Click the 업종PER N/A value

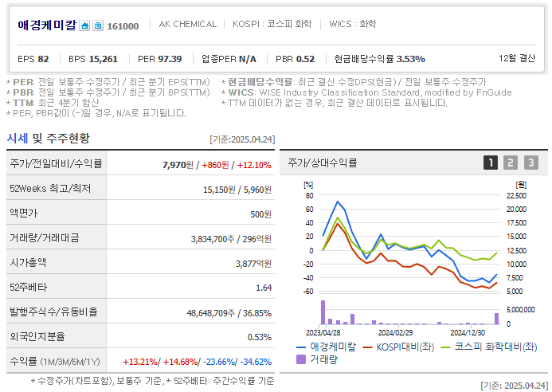[x=229, y=59]
